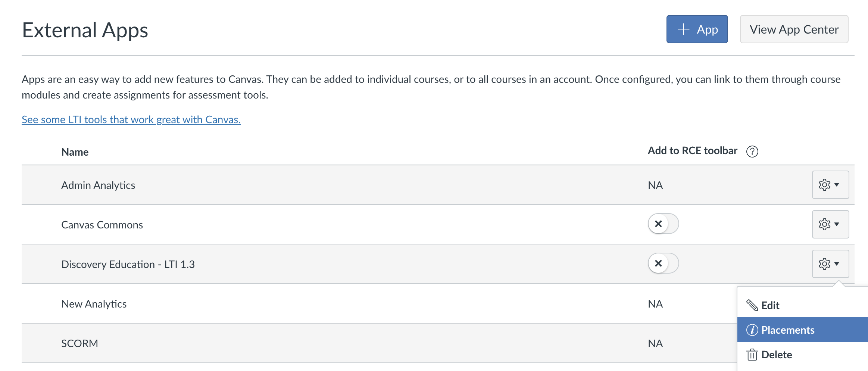Open the LTI tools link
Viewport: 868px width, 371px height.
[131, 119]
